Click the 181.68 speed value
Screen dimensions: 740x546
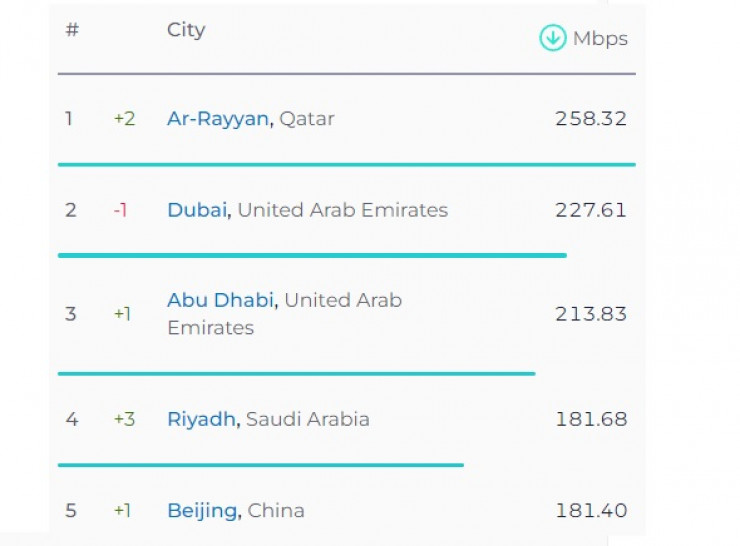(591, 419)
